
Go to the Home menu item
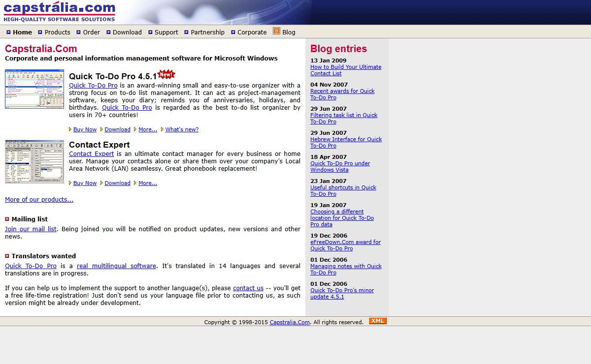pyautogui.click(x=22, y=32)
